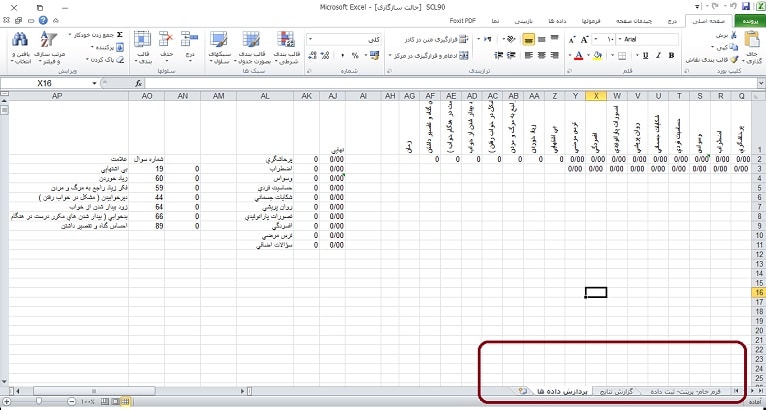Expand the Name Box dropdown arrow
The image size is (766, 410).
[x=92, y=83]
